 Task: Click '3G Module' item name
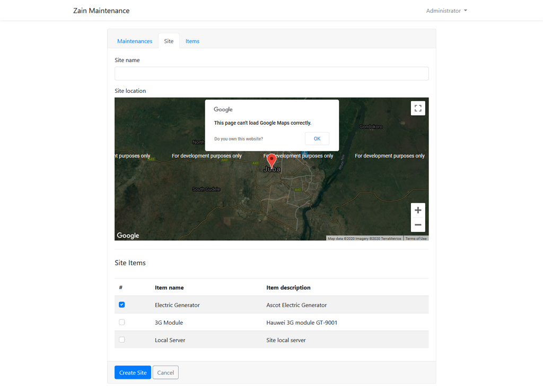click(x=169, y=323)
